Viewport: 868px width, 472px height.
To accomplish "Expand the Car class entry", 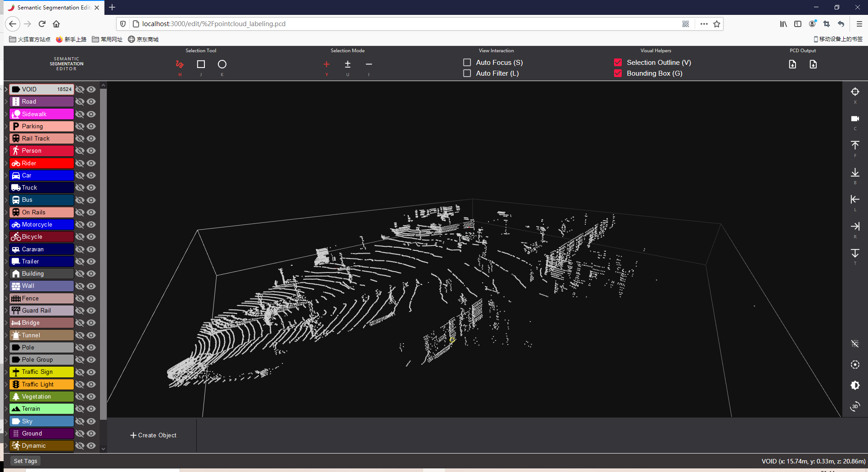I will [5, 175].
